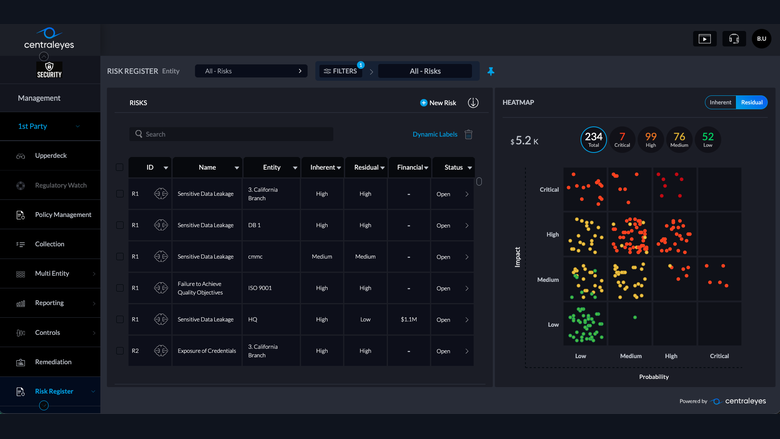Open the Dynamic Labels link
Screen dimensions: 780x439
pos(435,134)
